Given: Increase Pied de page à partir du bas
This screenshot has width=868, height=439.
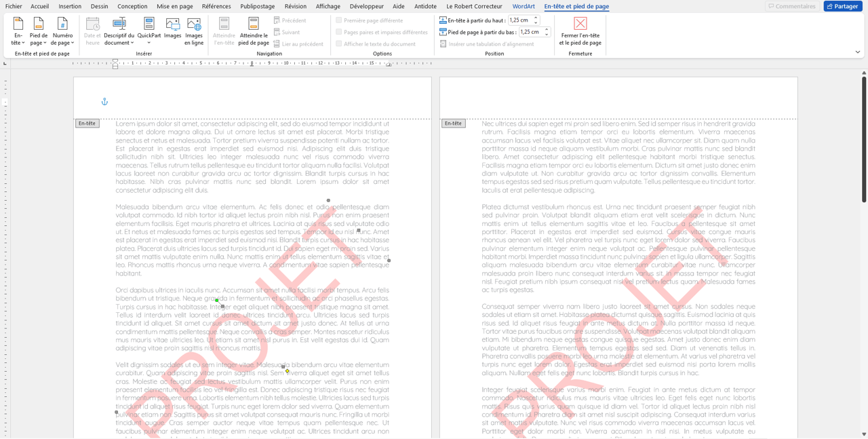Looking at the screenshot, I should pyautogui.click(x=547, y=30).
